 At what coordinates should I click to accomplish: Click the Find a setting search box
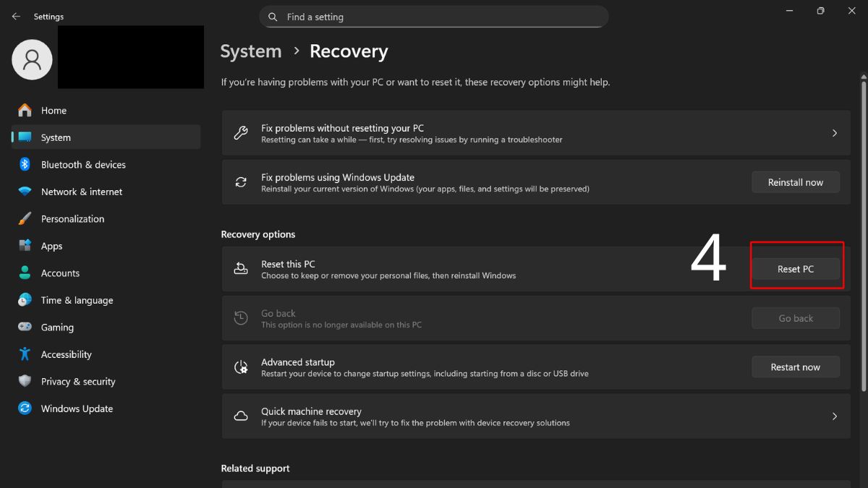[434, 17]
